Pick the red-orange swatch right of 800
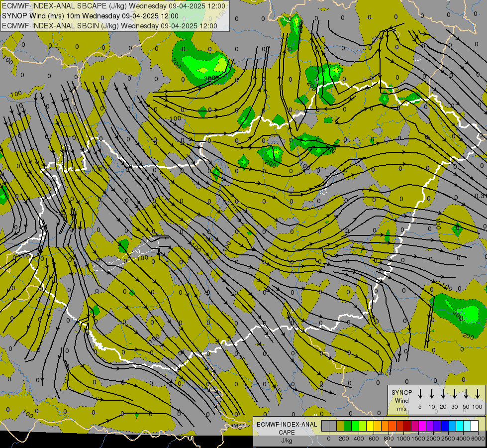The height and width of the screenshot is (448, 487). [392, 426]
